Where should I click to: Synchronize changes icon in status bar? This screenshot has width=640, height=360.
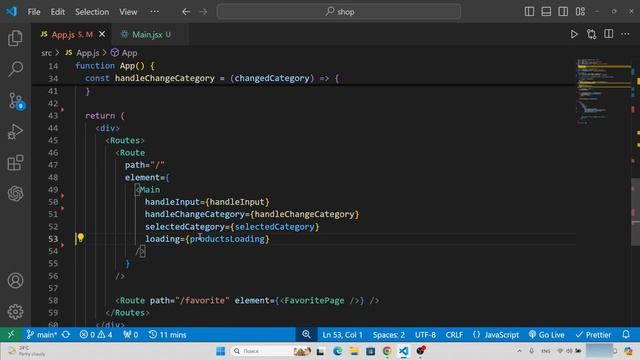(x=66, y=335)
